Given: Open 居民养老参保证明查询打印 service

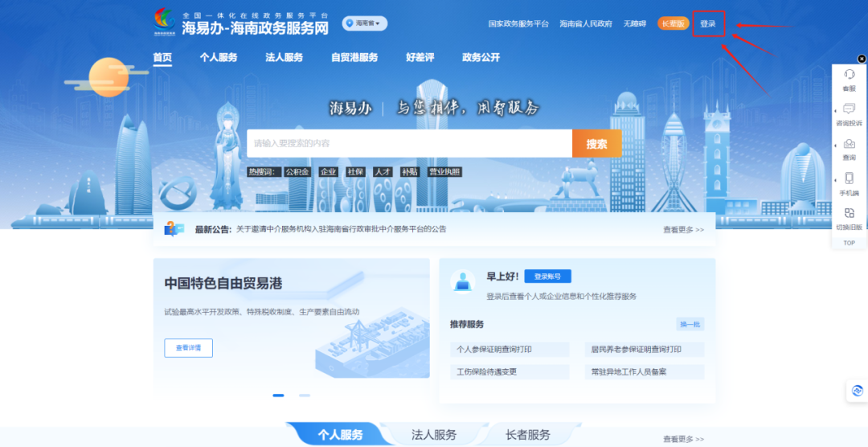Looking at the screenshot, I should [x=645, y=350].
